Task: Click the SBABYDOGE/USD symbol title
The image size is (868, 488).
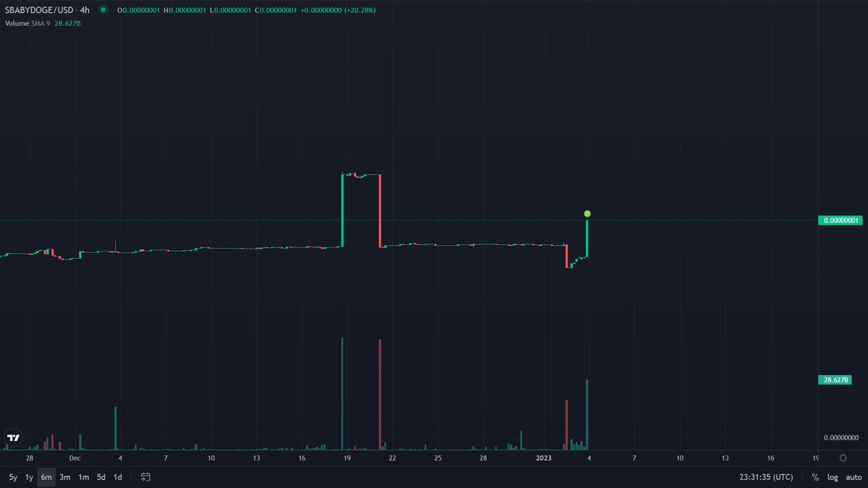Action: pos(38,10)
